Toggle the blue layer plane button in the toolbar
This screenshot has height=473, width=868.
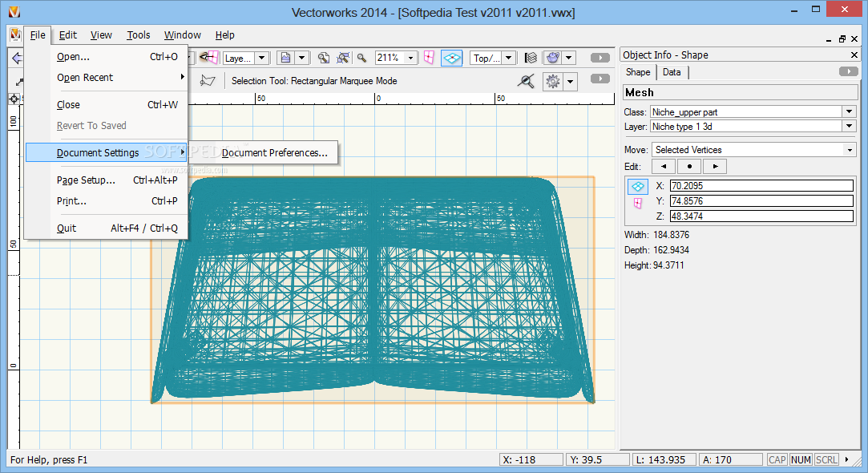(x=452, y=58)
